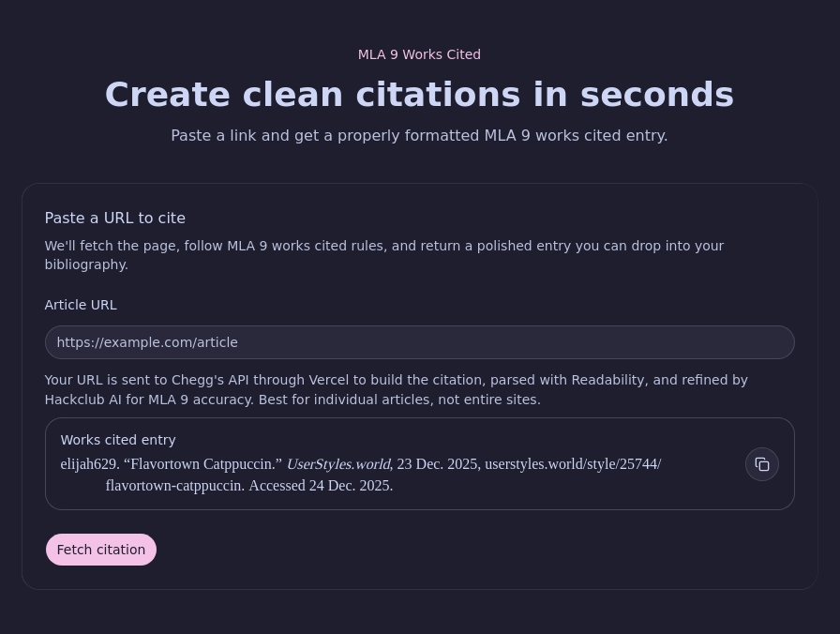840x634 pixels.
Task: Click the "Works cited entry" label
Action: (118, 440)
